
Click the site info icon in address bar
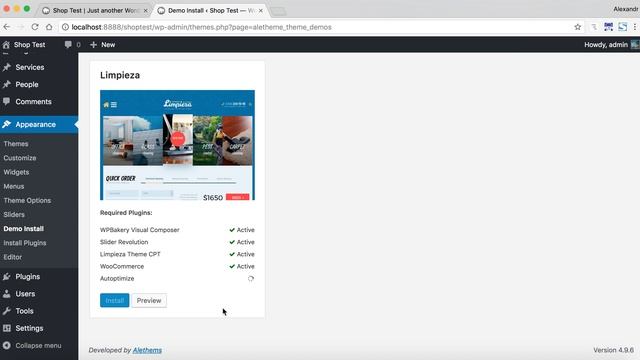click(x=65, y=27)
